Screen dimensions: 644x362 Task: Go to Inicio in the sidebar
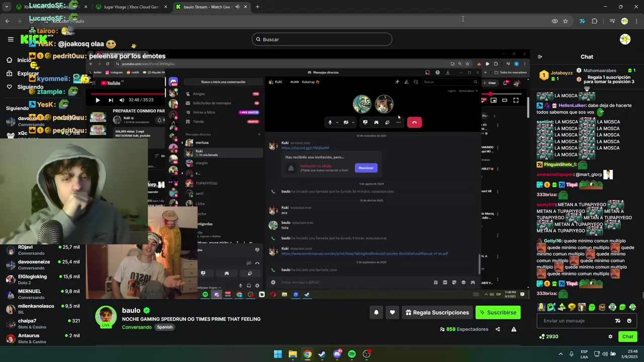tap(19, 60)
